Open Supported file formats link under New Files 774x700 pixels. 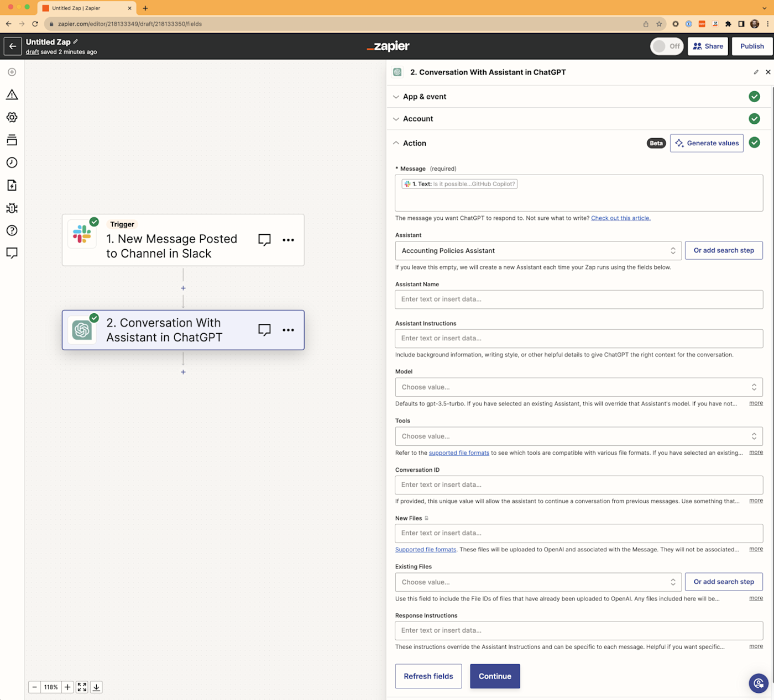[x=426, y=550]
